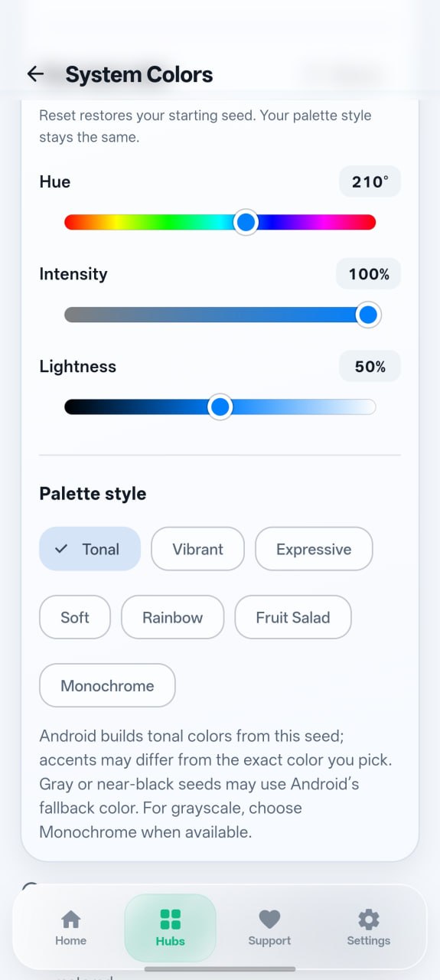Select the Fruit Salad palette style

pyautogui.click(x=293, y=617)
